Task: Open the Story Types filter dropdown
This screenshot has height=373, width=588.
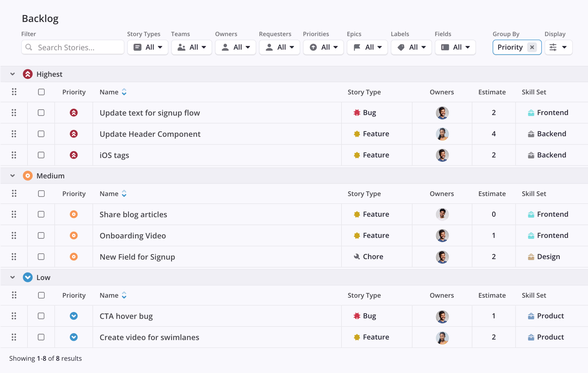Action: pyautogui.click(x=148, y=47)
